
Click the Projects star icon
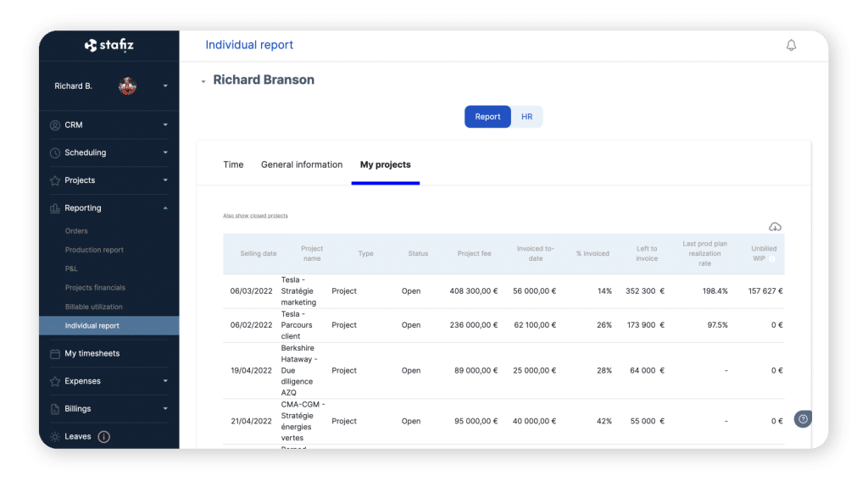(55, 180)
